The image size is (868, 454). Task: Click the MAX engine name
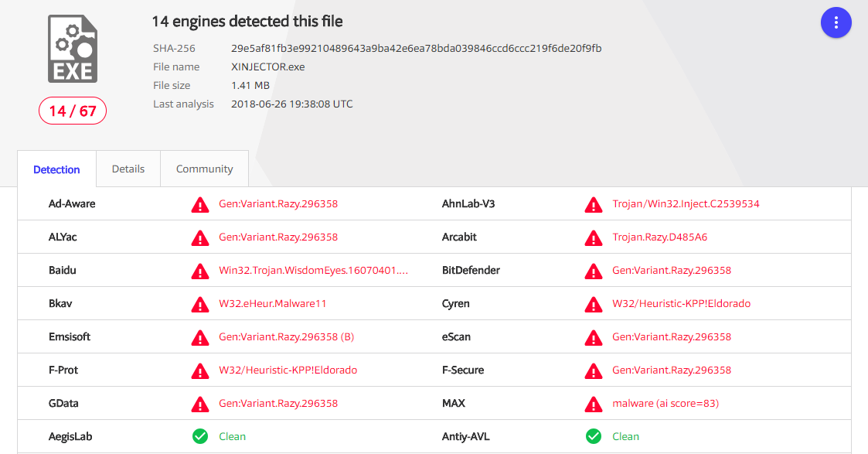pos(454,403)
